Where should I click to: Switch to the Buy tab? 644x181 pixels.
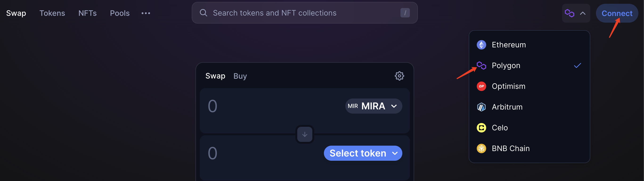240,76
